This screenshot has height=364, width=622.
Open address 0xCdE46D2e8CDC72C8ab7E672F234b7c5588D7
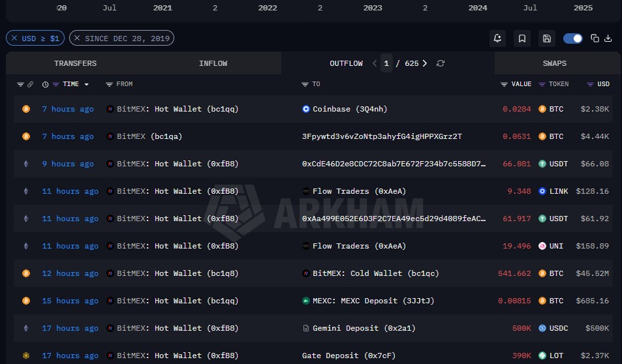[x=394, y=164]
